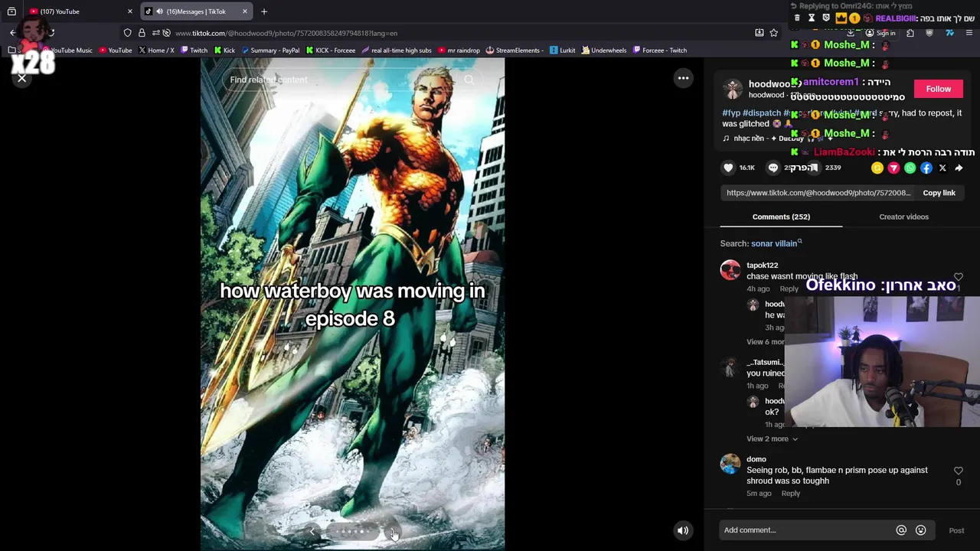Open browser extensions puzzle icon
Viewport: 980px width, 551px height.
coord(910,33)
